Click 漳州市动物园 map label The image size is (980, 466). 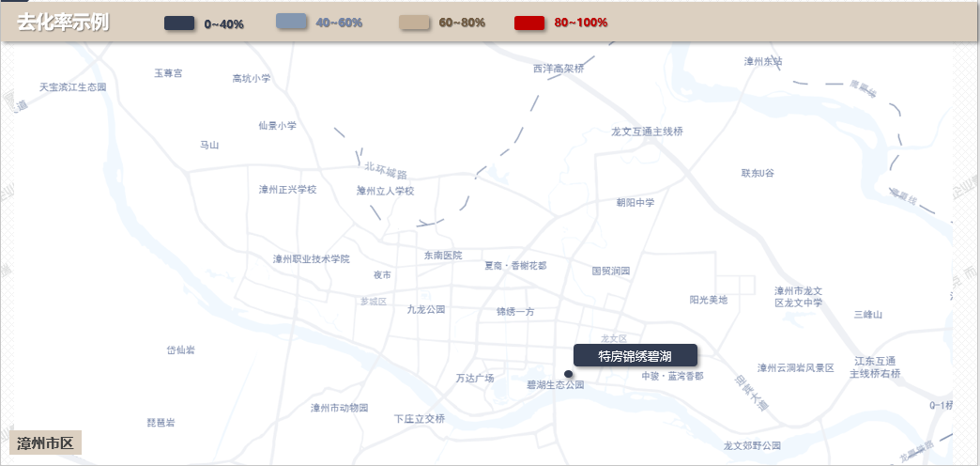click(x=339, y=408)
